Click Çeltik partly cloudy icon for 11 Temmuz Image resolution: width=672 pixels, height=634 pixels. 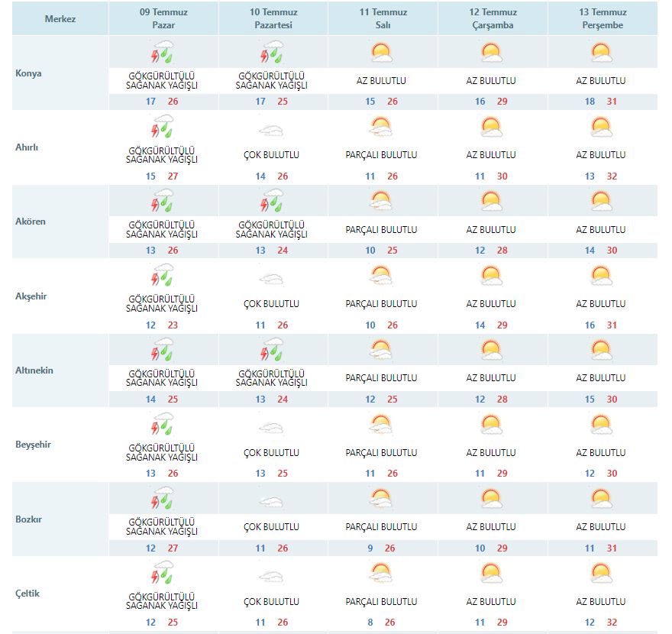coord(381,573)
